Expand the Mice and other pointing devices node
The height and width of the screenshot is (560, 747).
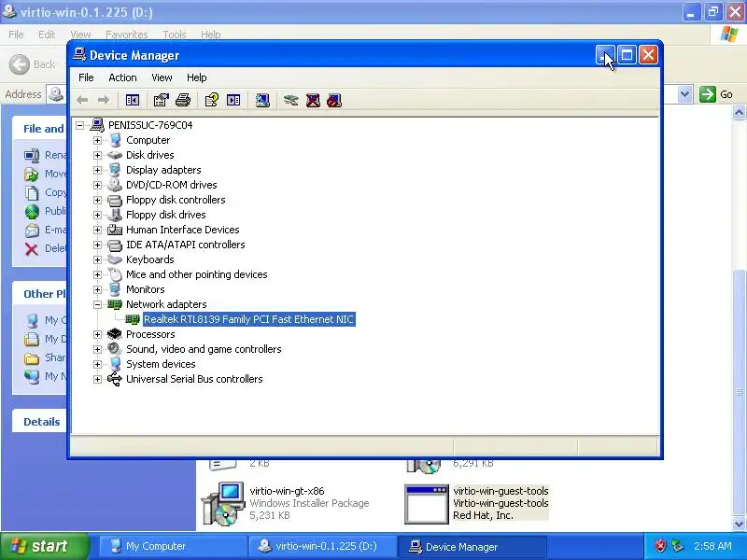[98, 274]
